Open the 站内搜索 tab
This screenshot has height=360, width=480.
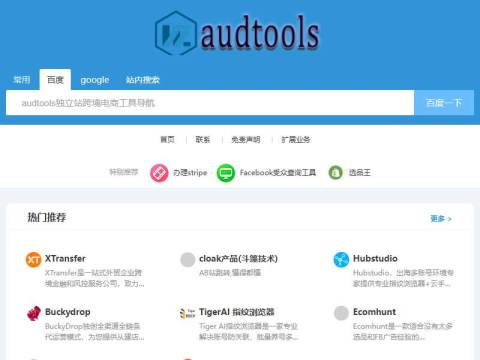tap(143, 80)
